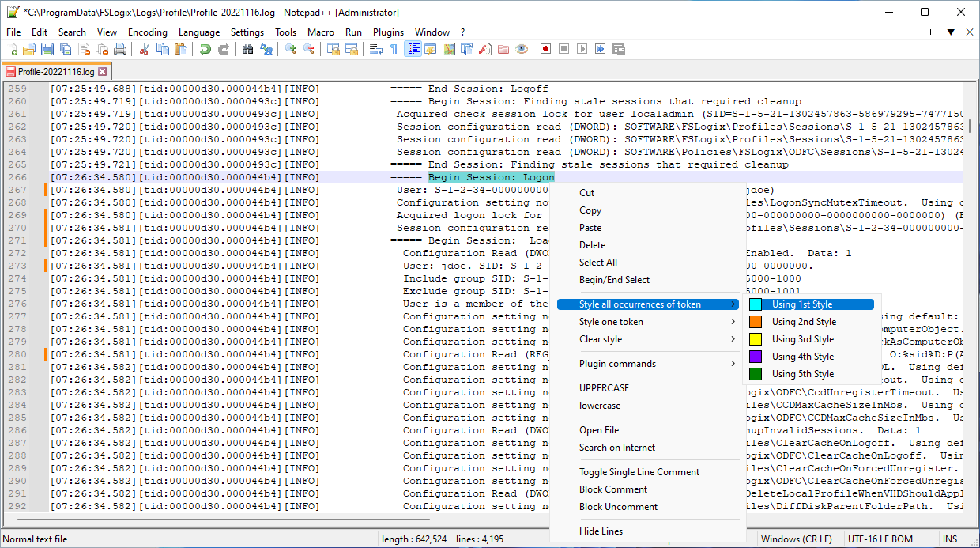
Task: Toggle Word Wrap toolbar button
Action: click(376, 49)
